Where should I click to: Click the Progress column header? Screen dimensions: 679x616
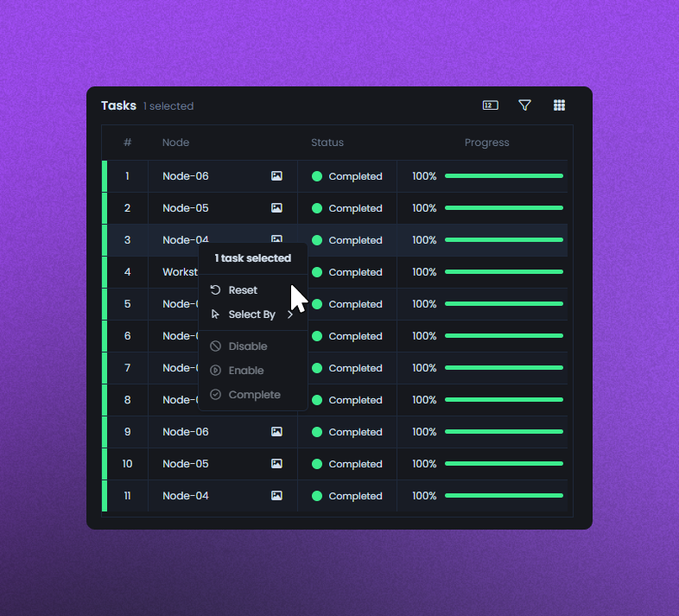click(x=486, y=143)
